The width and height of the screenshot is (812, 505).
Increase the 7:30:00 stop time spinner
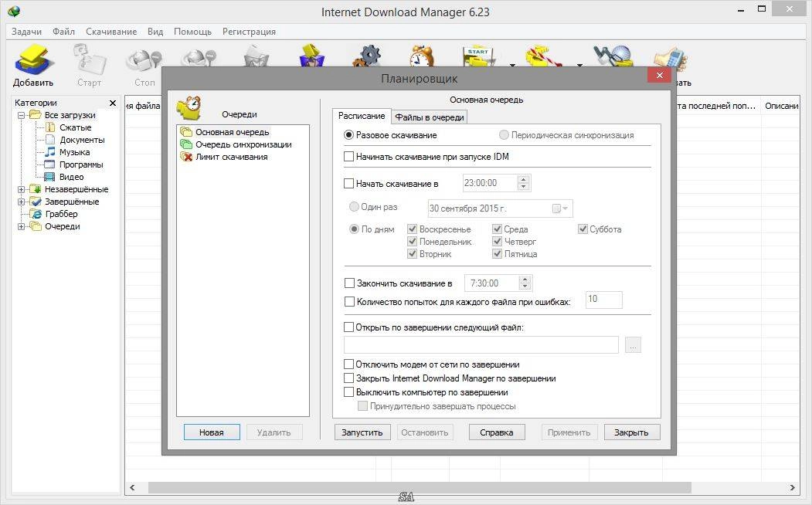[x=525, y=280]
